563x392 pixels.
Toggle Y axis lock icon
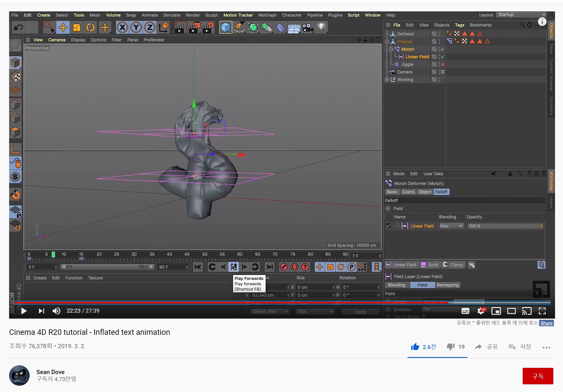(x=136, y=28)
